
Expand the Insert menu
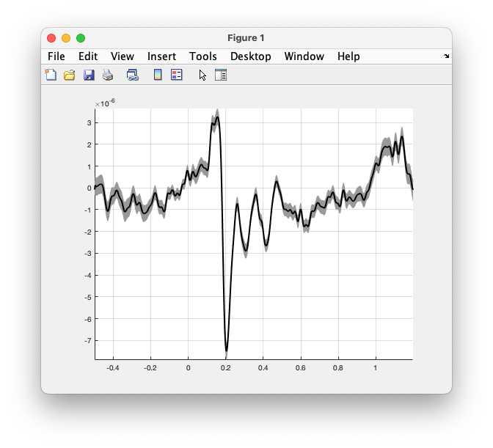click(161, 56)
